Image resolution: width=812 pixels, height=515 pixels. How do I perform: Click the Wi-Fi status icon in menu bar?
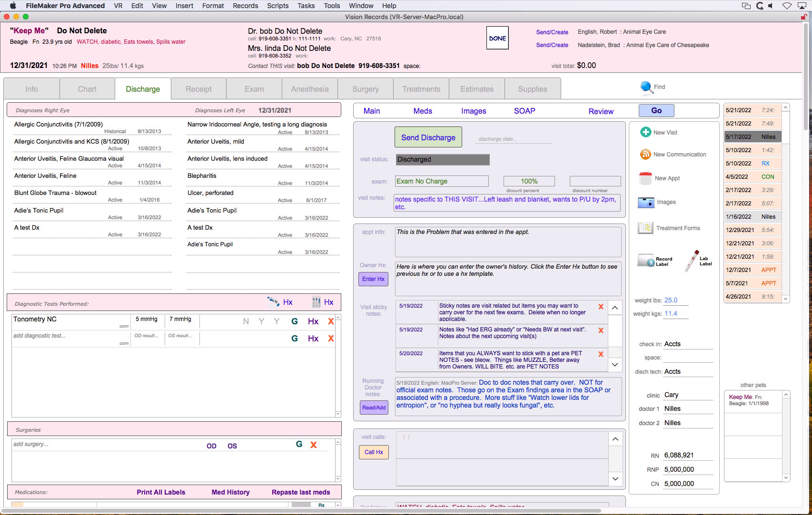[787, 6]
